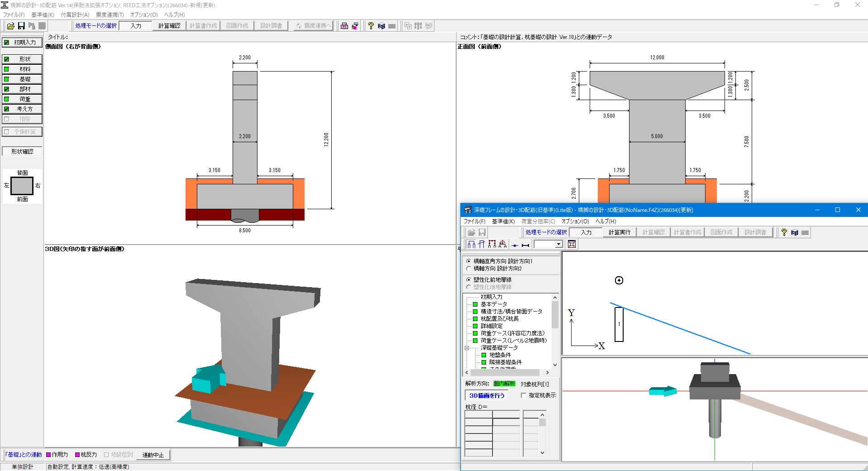868x471 pixels.
Task: Click the first frame view icon in foundation toolbar
Action: pyautogui.click(x=472, y=245)
